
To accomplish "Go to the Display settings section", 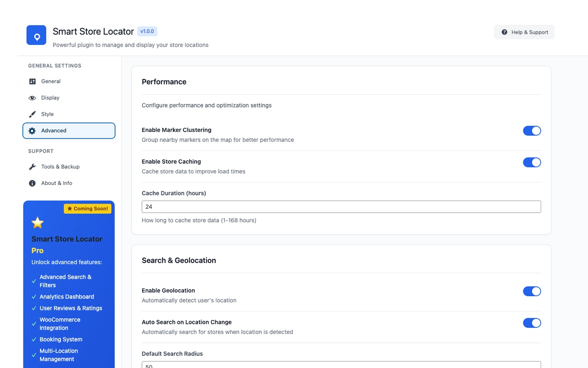I will pyautogui.click(x=51, y=98).
